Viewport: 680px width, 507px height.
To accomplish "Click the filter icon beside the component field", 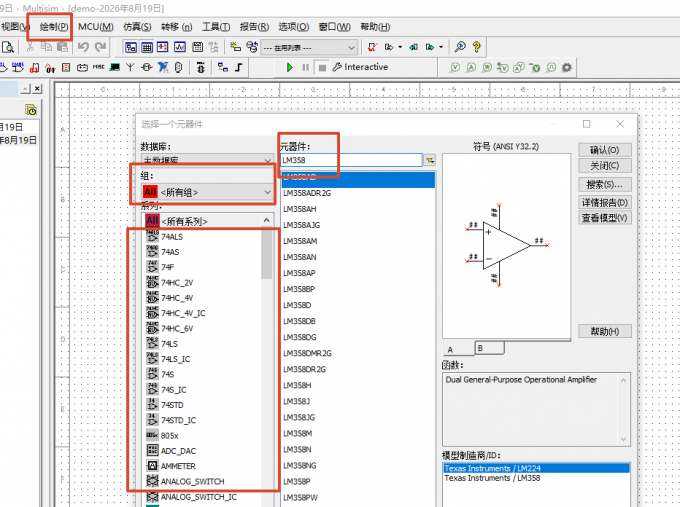I will (x=430, y=160).
